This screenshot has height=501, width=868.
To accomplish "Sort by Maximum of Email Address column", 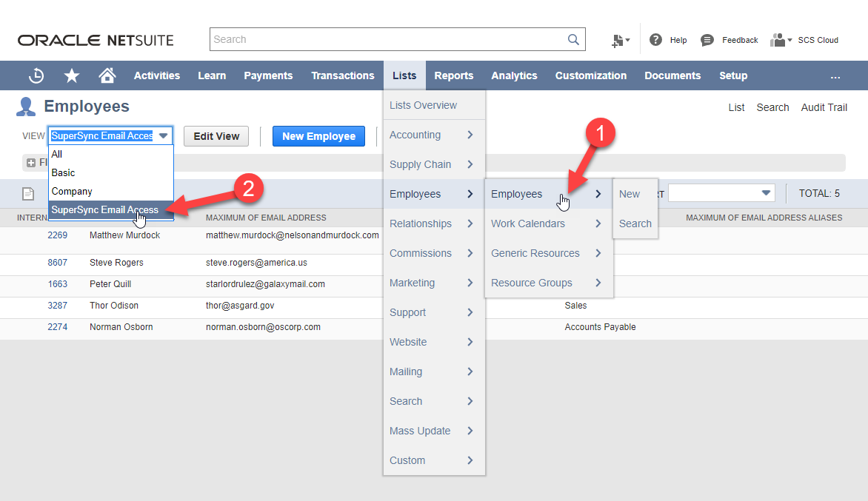I will [x=266, y=218].
